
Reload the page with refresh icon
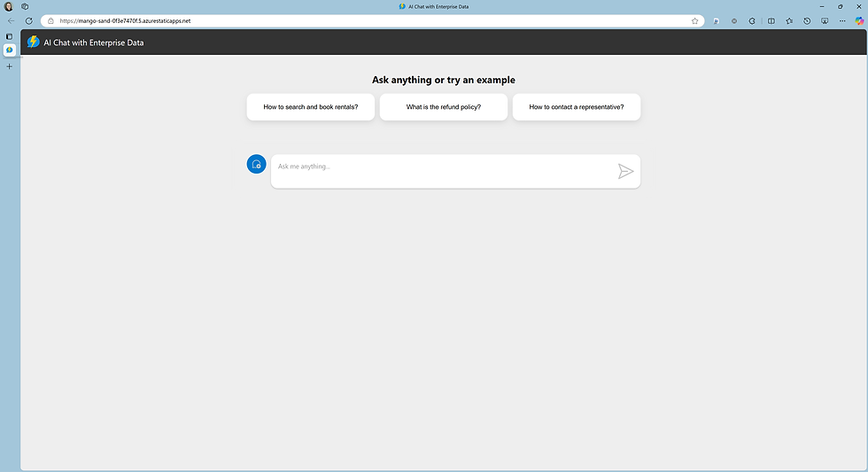(28, 21)
